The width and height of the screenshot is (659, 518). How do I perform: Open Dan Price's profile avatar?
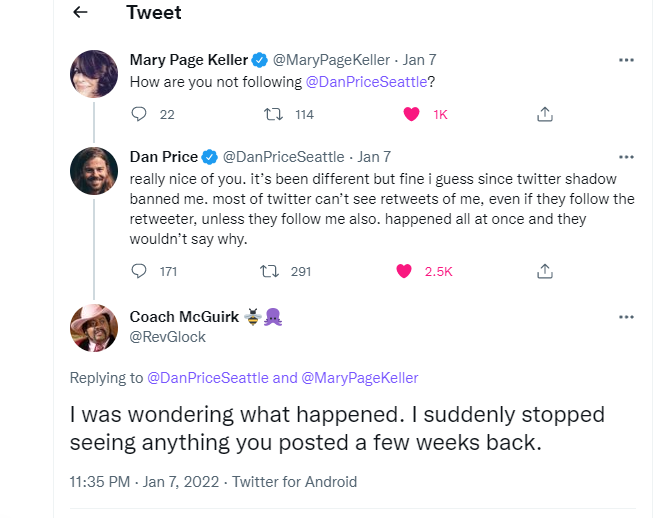[x=94, y=171]
